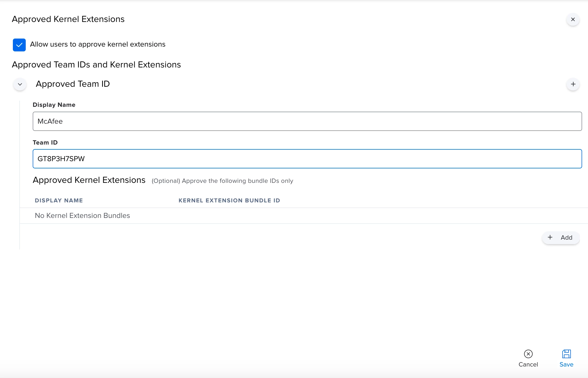Click into the McAfee Display Name field
The image size is (588, 378).
(307, 121)
